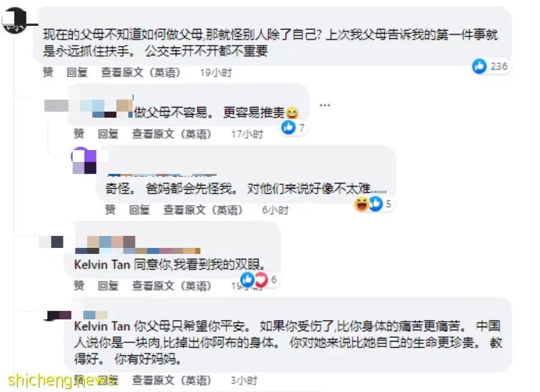Click Kelvin Tan mention in 同意你 comment

(102, 265)
